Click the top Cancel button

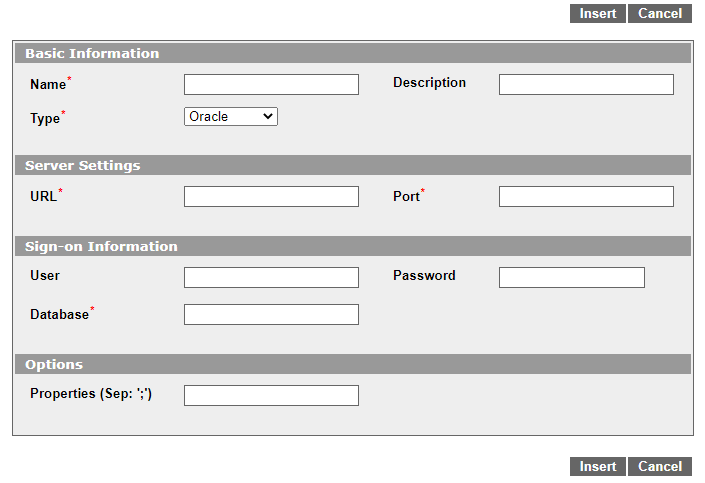point(660,13)
